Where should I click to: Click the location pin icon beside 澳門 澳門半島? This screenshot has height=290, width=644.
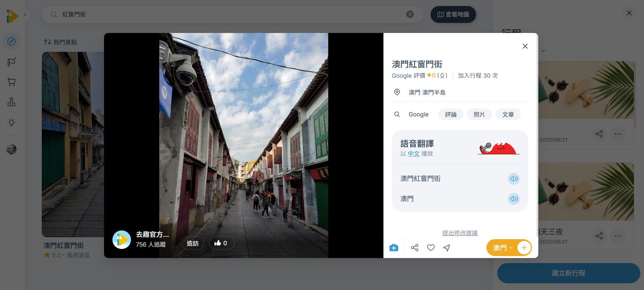pos(397,92)
